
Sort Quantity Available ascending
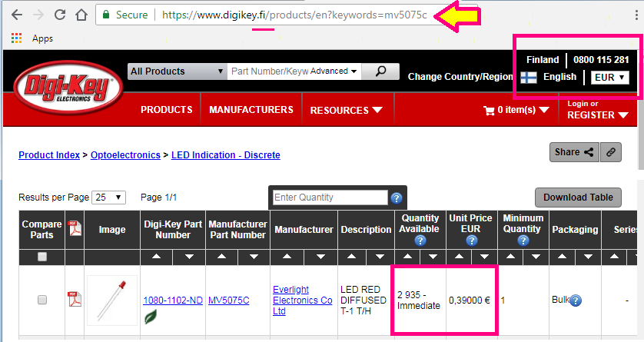[x=407, y=257]
